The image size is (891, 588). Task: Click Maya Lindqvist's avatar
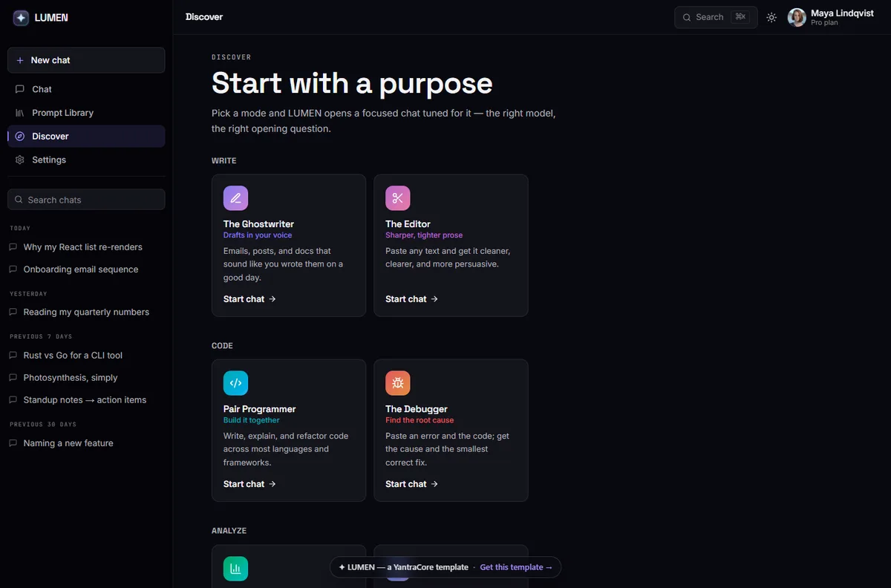click(797, 17)
